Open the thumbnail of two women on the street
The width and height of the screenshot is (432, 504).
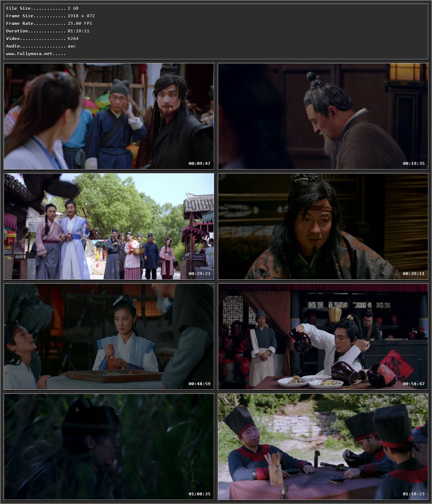109,226
